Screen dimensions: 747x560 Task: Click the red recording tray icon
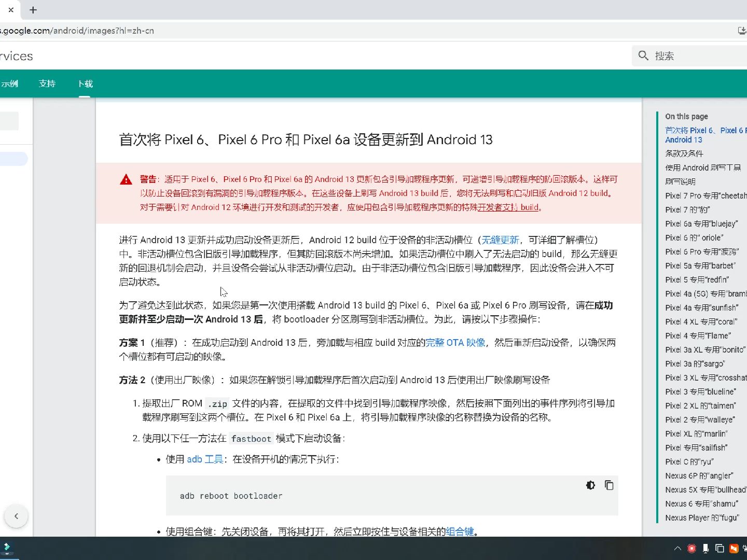tap(691, 548)
